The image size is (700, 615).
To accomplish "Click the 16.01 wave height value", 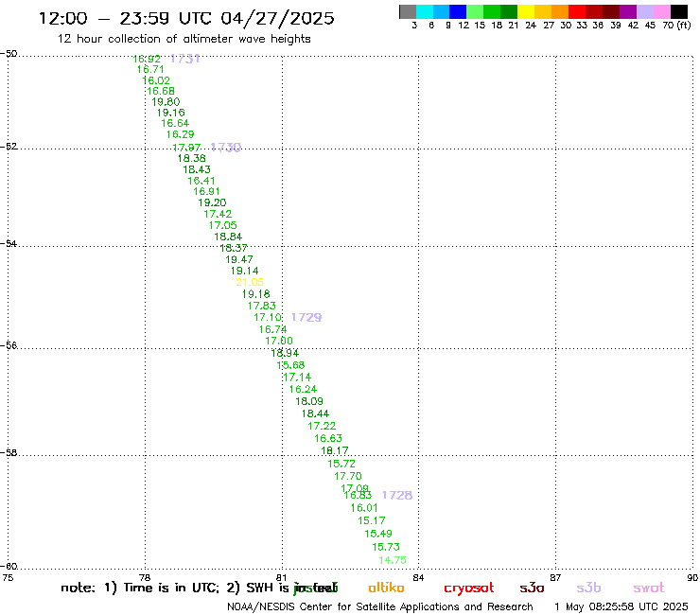I will (x=364, y=508).
